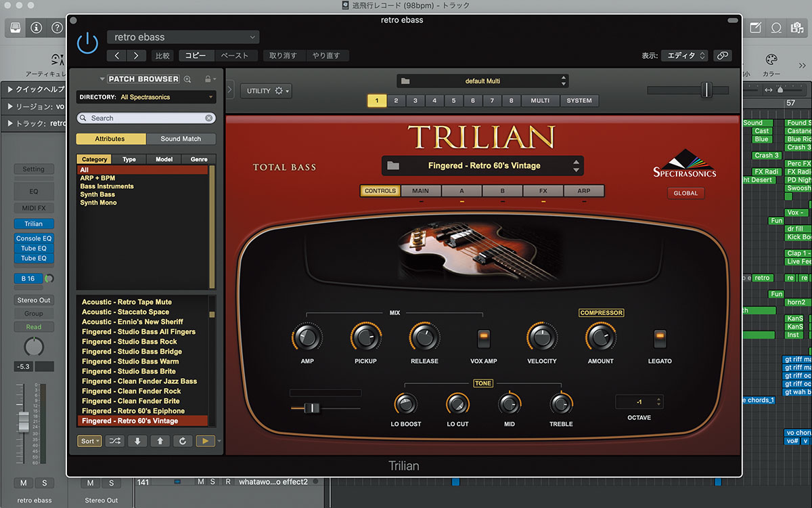Adjust the MID tone knob

pos(509,404)
